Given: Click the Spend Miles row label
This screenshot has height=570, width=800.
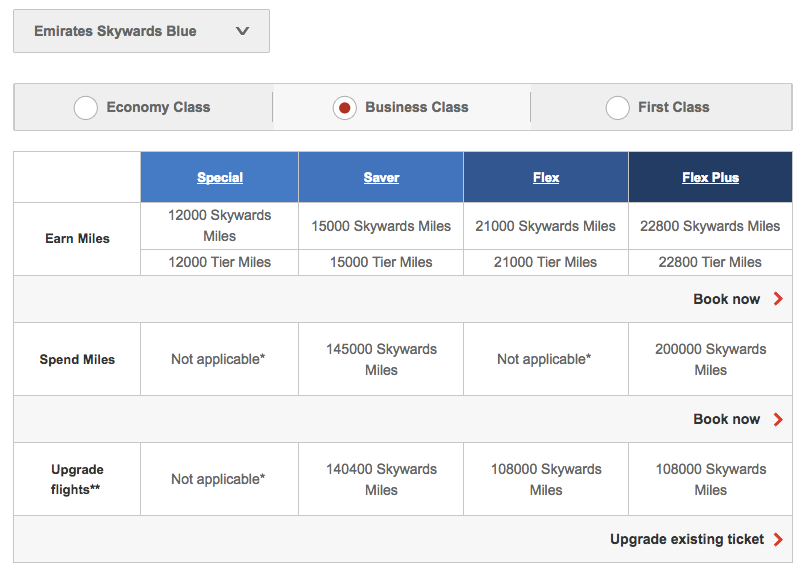Looking at the screenshot, I should 77,359.
